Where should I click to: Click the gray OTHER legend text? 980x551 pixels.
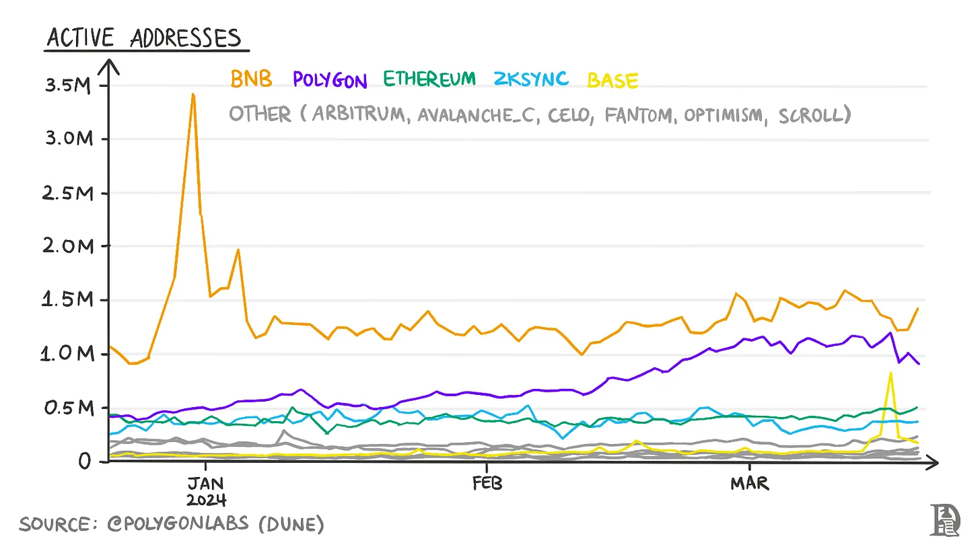(540, 115)
